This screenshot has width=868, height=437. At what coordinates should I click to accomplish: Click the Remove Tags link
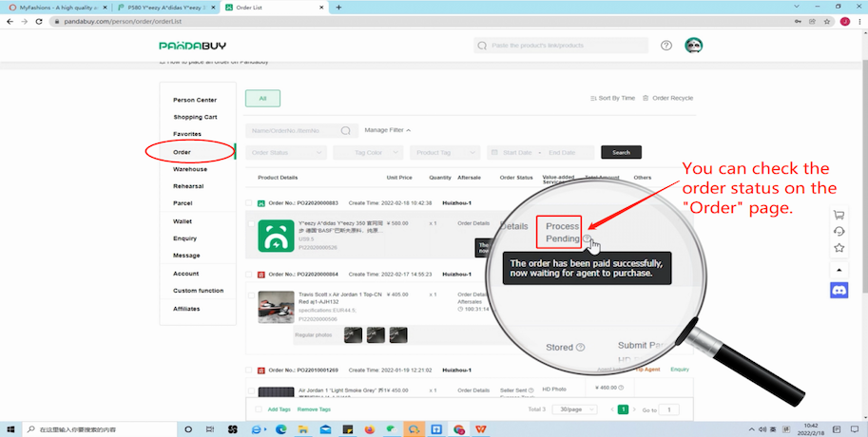[314, 409]
